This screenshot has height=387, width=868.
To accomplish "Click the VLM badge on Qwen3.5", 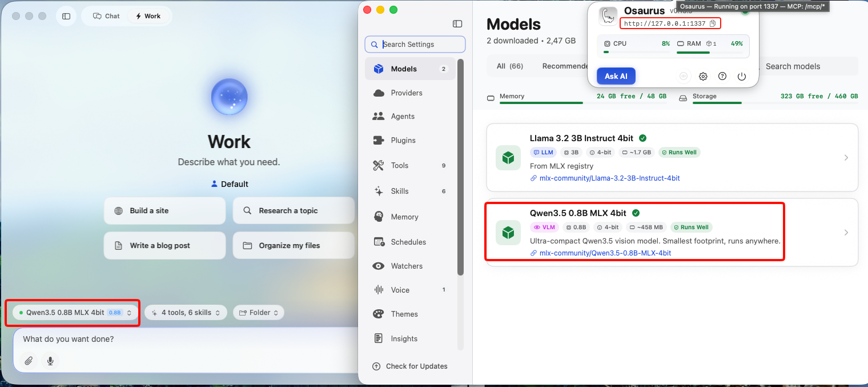I will click(544, 227).
